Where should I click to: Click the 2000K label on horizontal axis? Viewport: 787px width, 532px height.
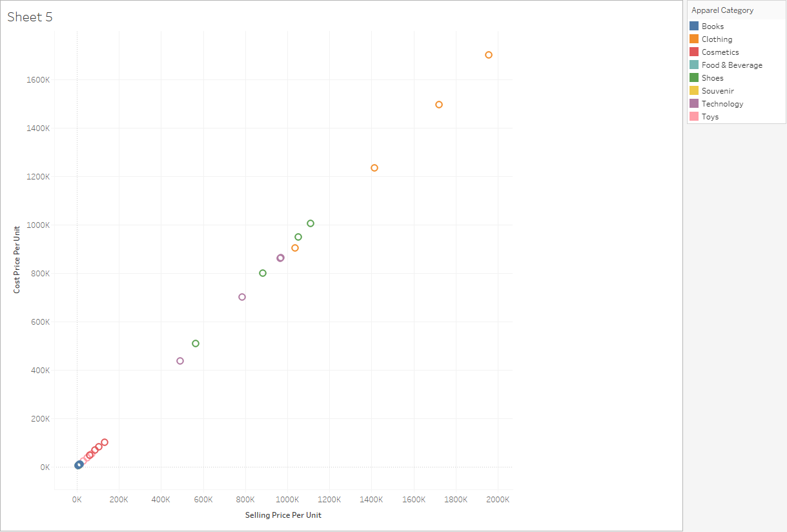(498, 500)
